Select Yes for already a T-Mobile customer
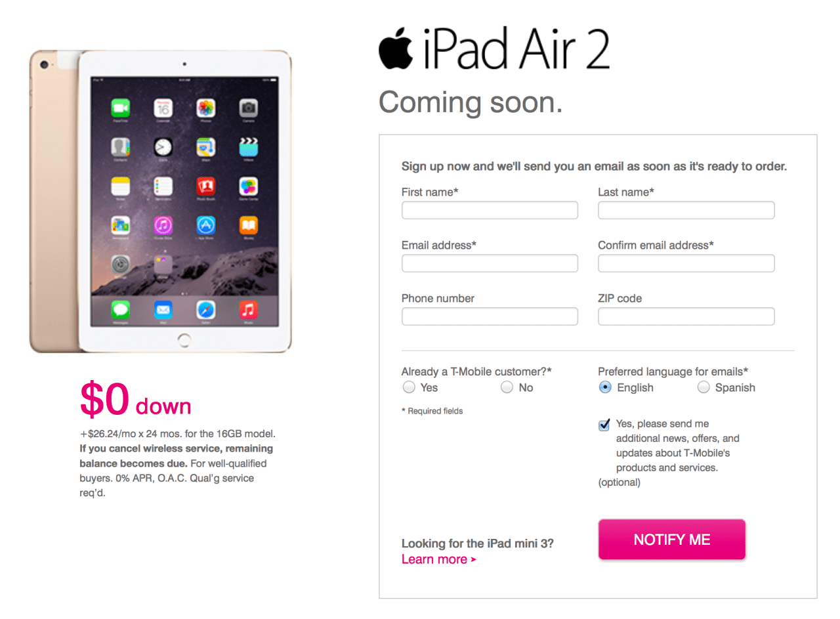Viewport: 840px width, 619px height. (409, 387)
